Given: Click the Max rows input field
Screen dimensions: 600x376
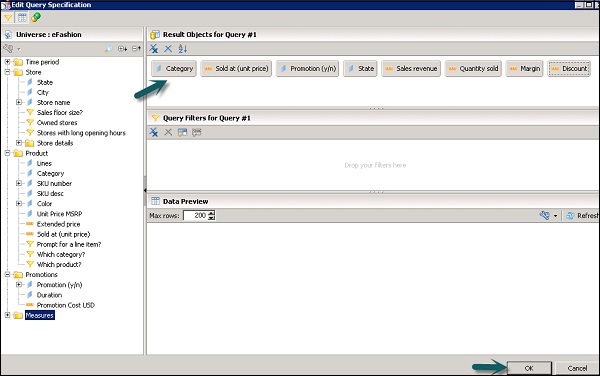Looking at the screenshot, I should [x=195, y=216].
